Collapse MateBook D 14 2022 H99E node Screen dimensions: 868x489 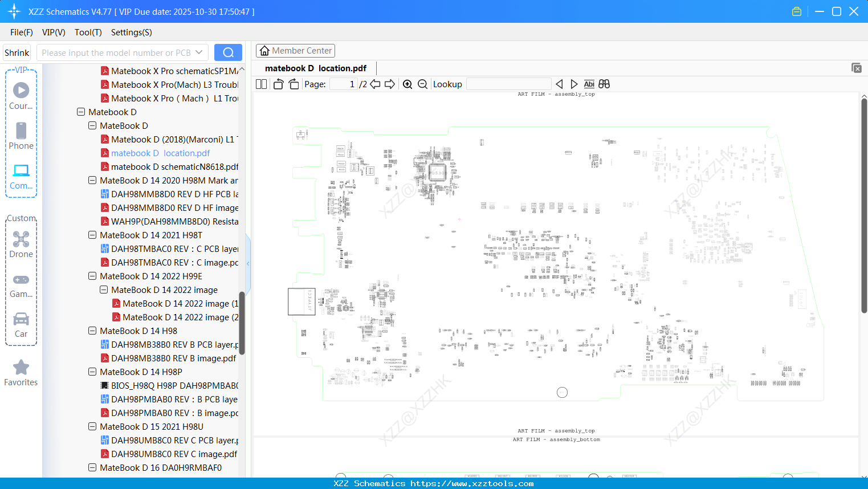coord(92,276)
